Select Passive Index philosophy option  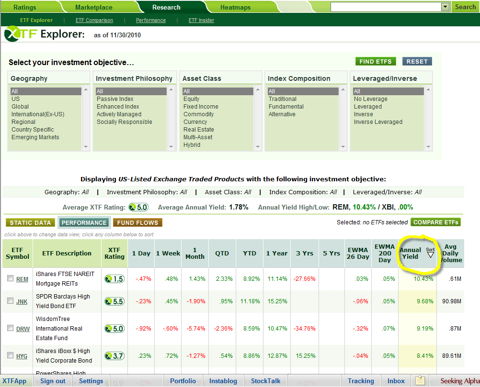click(115, 99)
